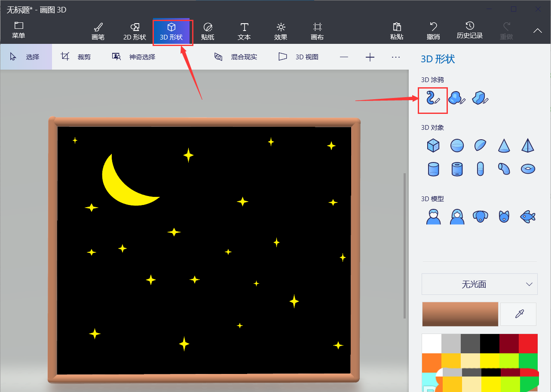551x392 pixels.
Task: Switch to the 贴纸 stickers tab
Action: [x=208, y=31]
